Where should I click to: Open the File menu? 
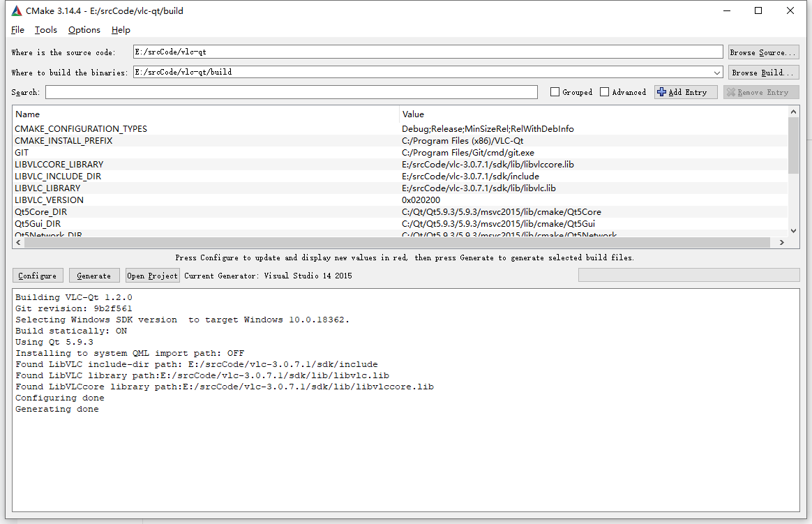point(17,30)
